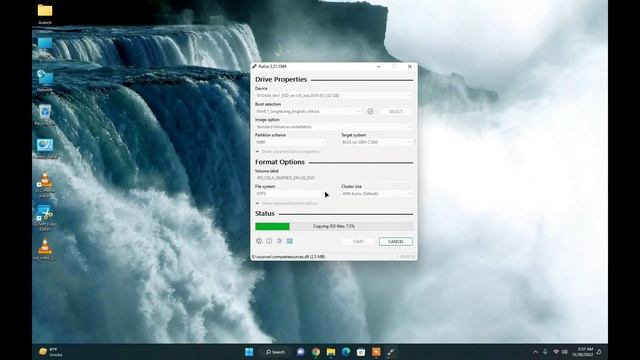Open Microsoft Edge from taskbar
This screenshot has width=640, height=360.
346,352
